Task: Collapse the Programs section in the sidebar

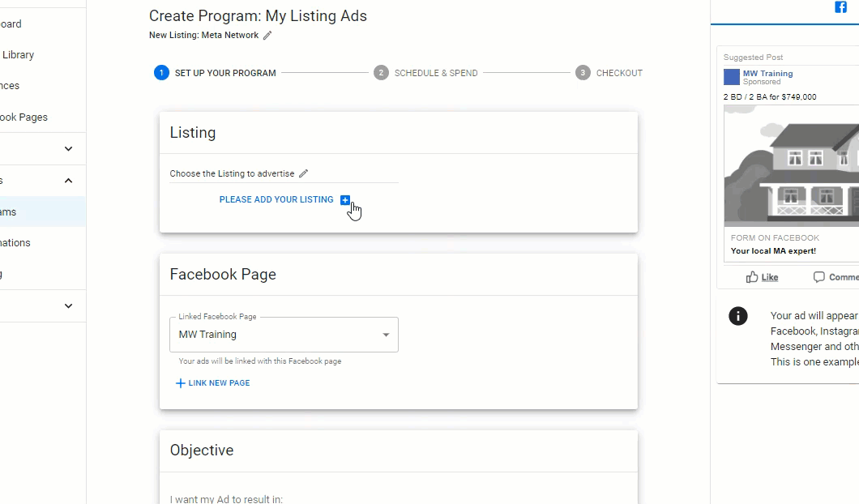Action: coord(68,180)
